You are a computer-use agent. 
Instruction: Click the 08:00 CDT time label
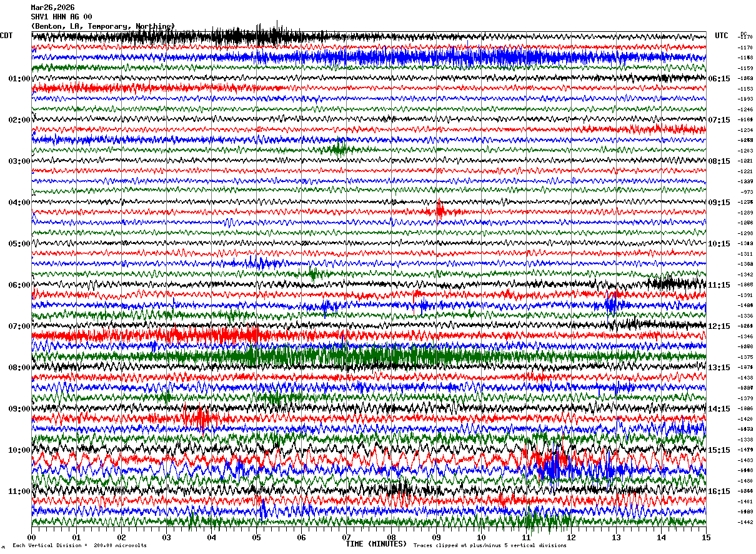(x=19, y=368)
